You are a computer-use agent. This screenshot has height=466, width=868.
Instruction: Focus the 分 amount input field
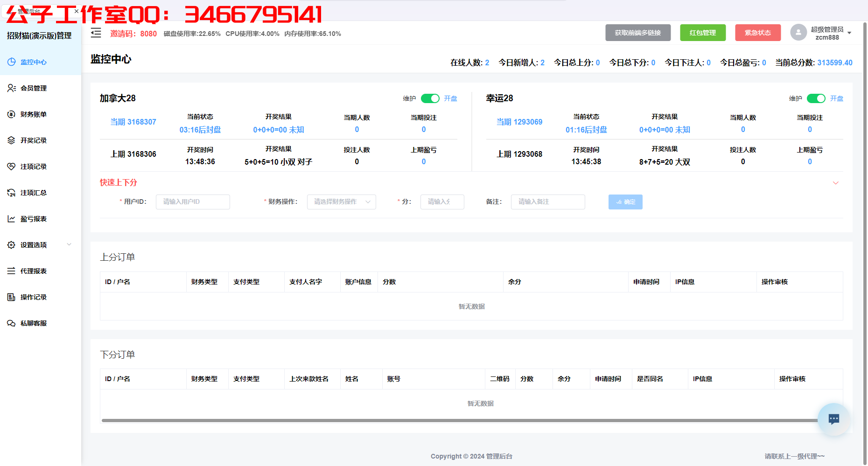(442, 202)
